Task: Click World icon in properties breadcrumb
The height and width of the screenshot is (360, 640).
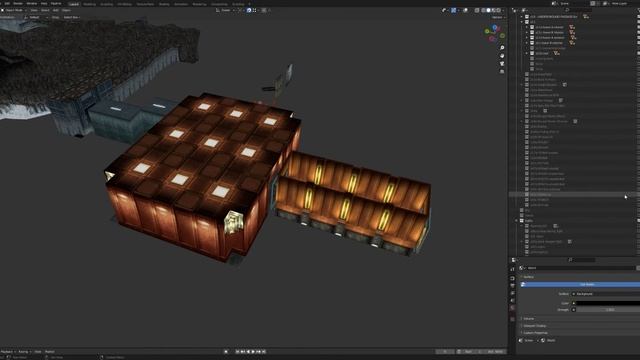Action: pyautogui.click(x=543, y=340)
